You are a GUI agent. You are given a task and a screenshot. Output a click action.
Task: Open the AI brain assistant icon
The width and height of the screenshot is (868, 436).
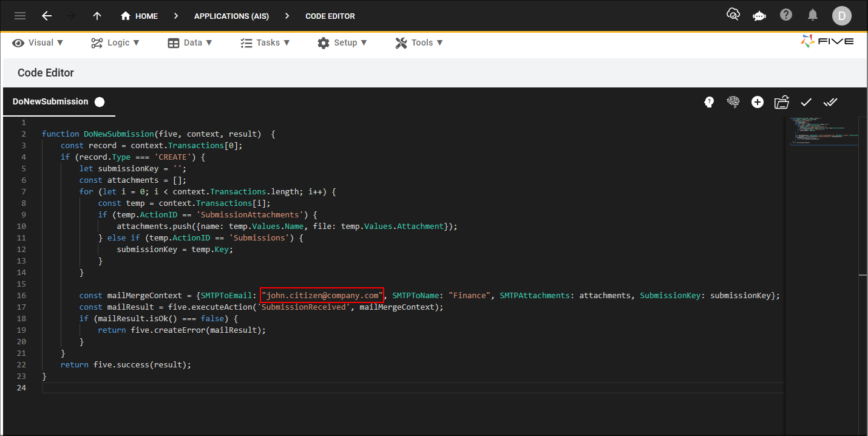coord(733,102)
